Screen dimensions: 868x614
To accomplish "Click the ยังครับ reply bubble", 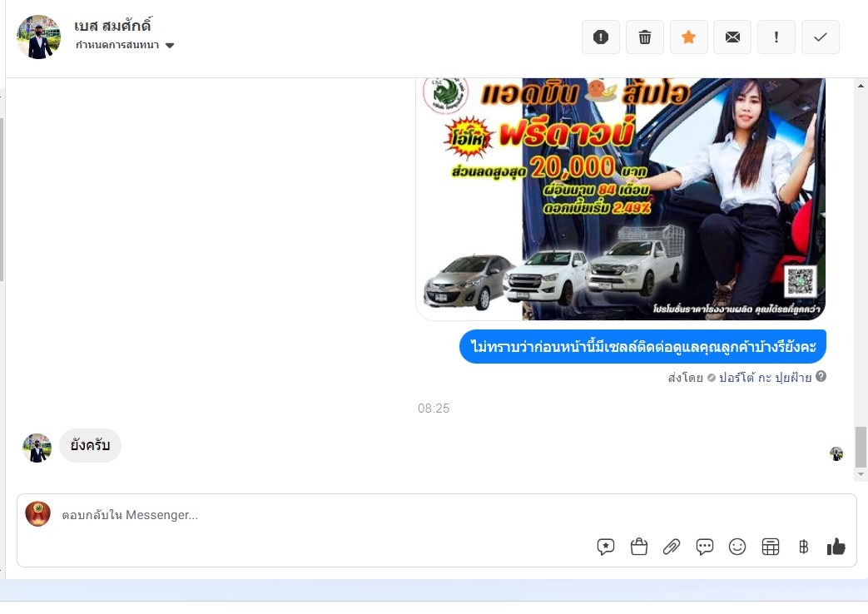I will point(90,445).
